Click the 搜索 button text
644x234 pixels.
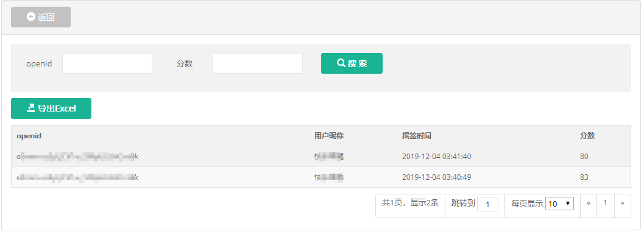(357, 63)
